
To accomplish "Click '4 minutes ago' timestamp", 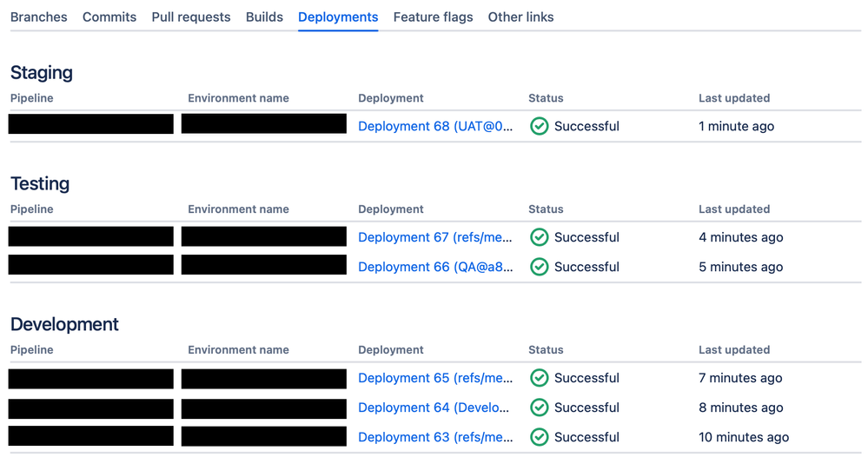I will point(740,237).
